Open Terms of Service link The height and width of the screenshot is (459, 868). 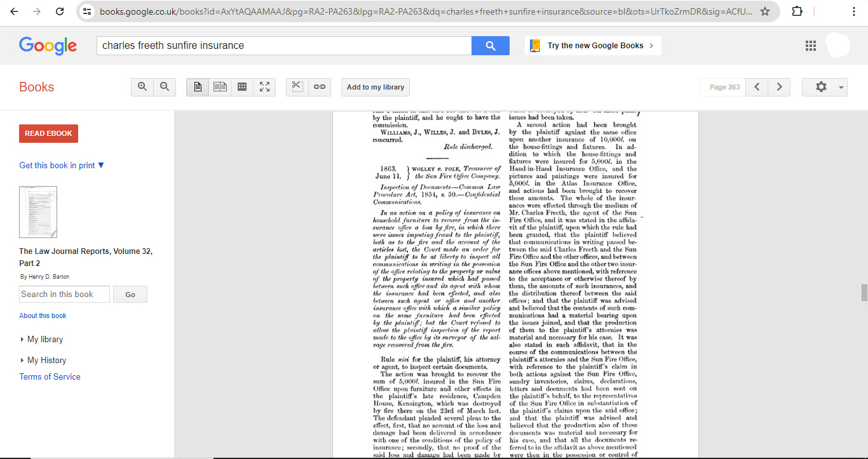tap(50, 376)
